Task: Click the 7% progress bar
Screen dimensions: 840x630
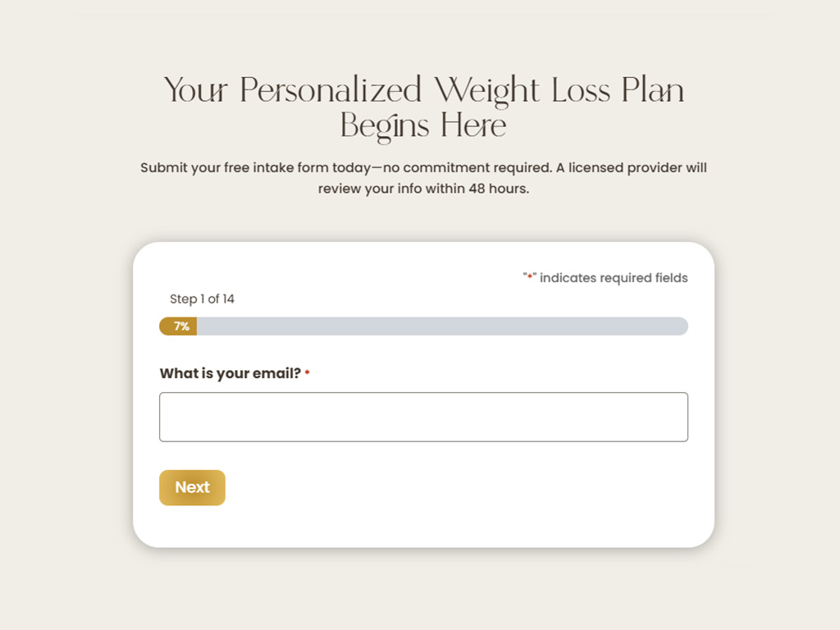Action: pyautogui.click(x=423, y=326)
